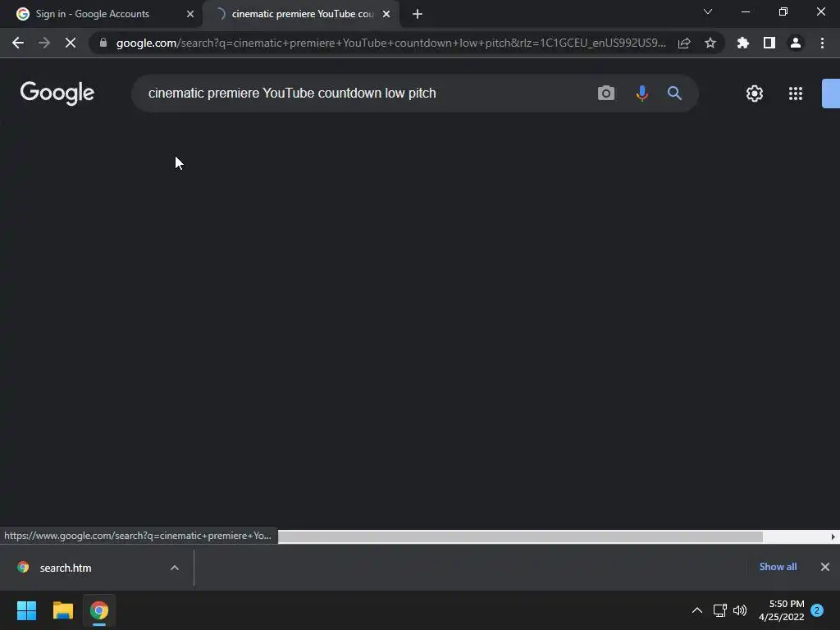This screenshot has width=840, height=630.
Task: Open the Windows Start menu
Action: click(x=26, y=610)
